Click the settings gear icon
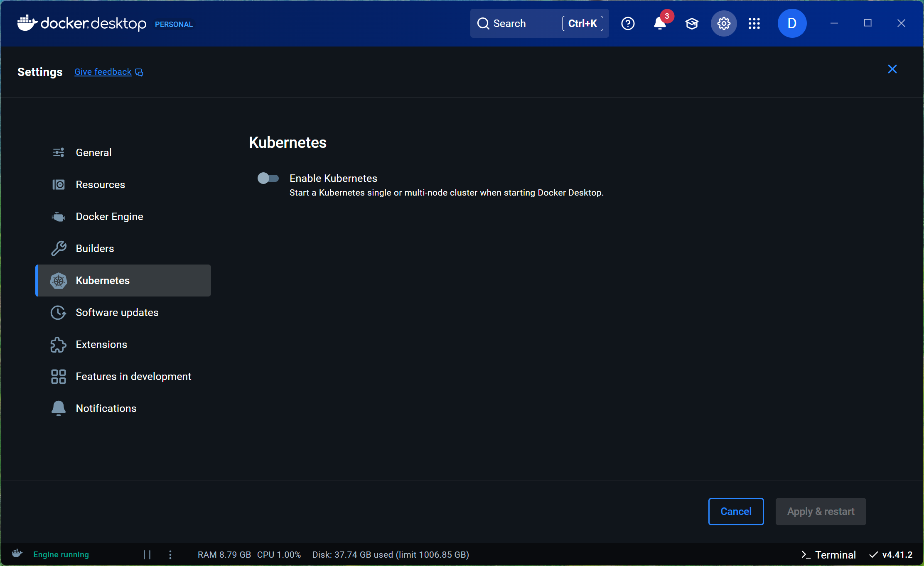The image size is (924, 566). 724,24
